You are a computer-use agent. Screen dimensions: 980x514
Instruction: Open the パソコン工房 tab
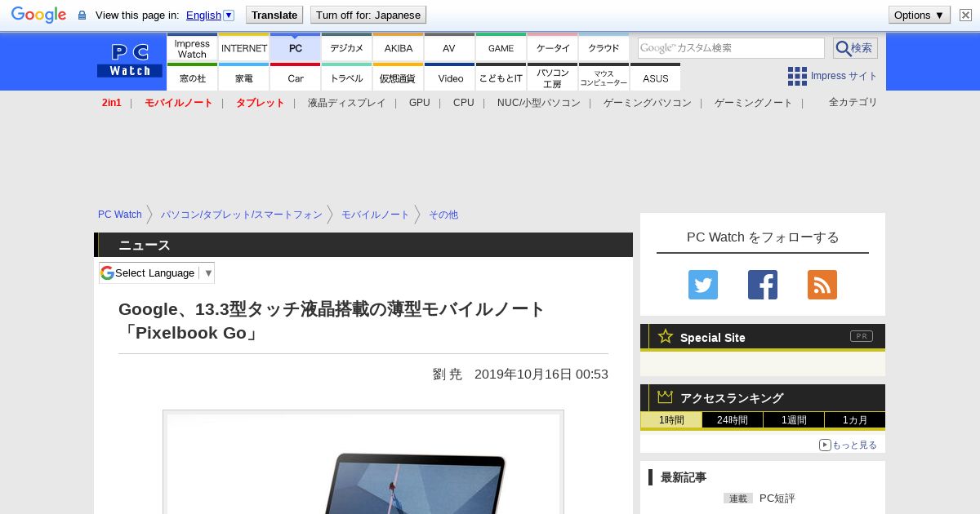553,78
